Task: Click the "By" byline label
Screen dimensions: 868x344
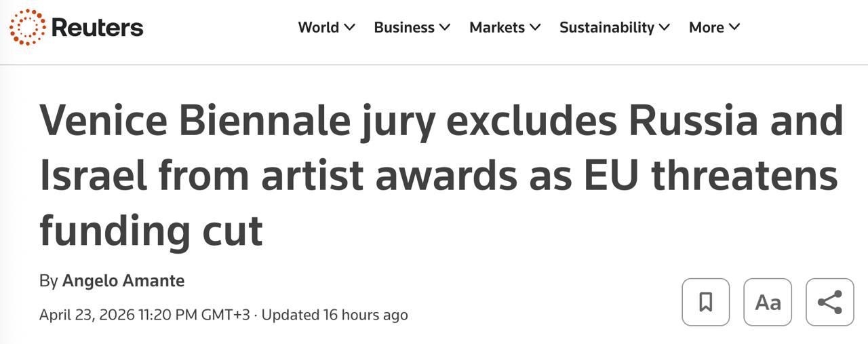Action: 48,281
